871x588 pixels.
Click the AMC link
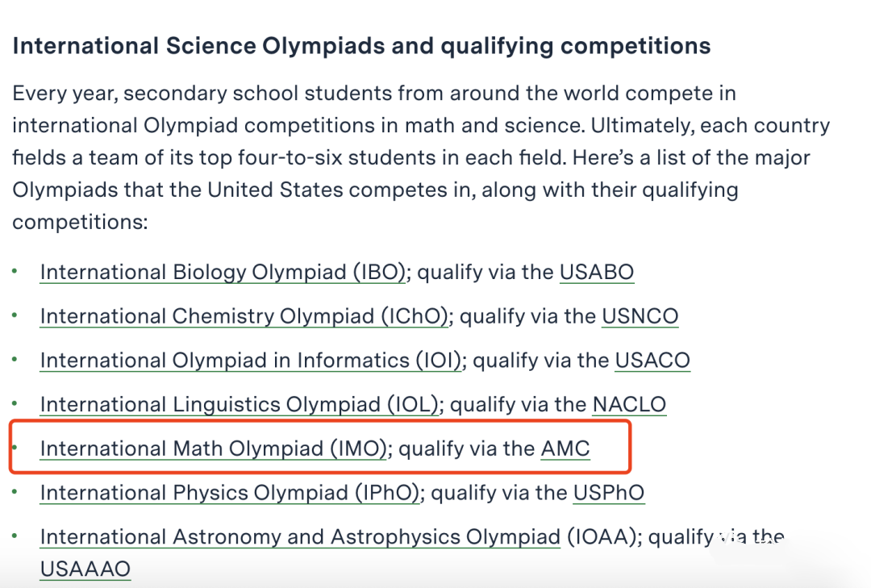[565, 448]
